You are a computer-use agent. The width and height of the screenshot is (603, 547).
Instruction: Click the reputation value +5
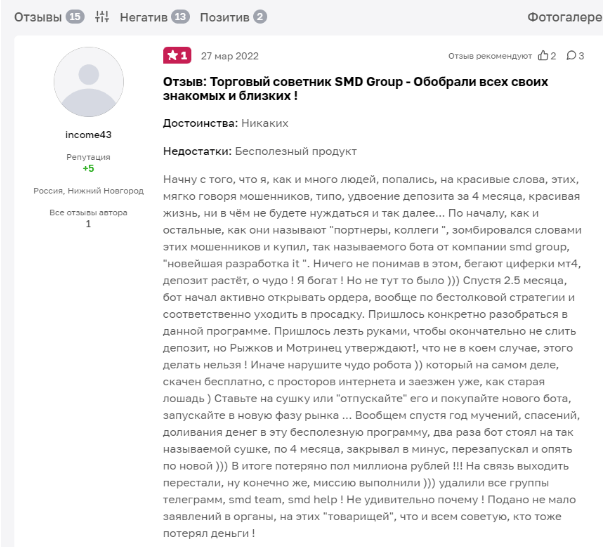[x=88, y=168]
